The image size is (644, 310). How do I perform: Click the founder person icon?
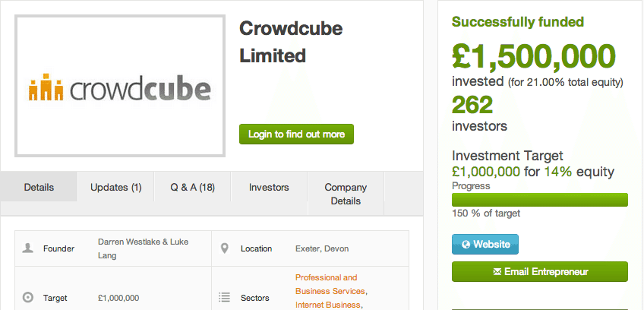point(28,248)
